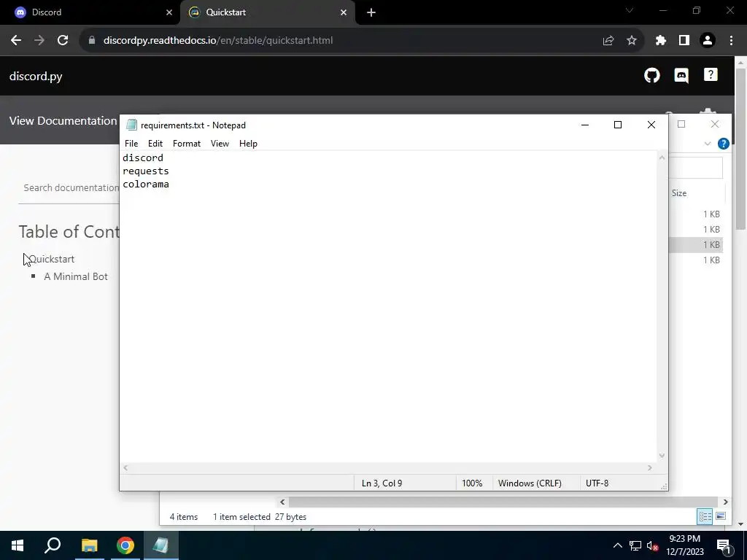Click the help question mark icon in docs header
The width and height of the screenshot is (747, 560).
coord(711,75)
